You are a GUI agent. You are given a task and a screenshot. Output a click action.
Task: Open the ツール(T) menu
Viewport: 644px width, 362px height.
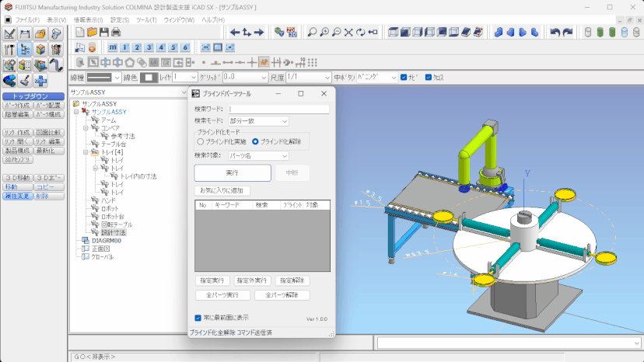[145, 19]
